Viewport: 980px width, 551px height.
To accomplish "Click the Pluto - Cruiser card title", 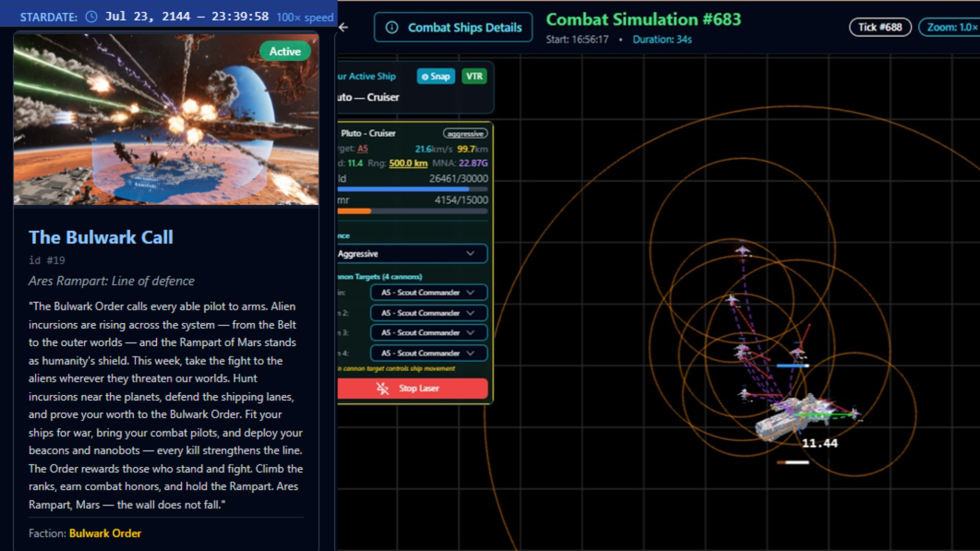I will pos(368,133).
